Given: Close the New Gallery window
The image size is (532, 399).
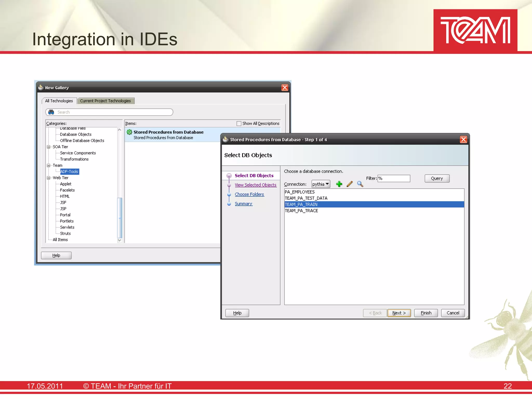Looking at the screenshot, I should [285, 88].
